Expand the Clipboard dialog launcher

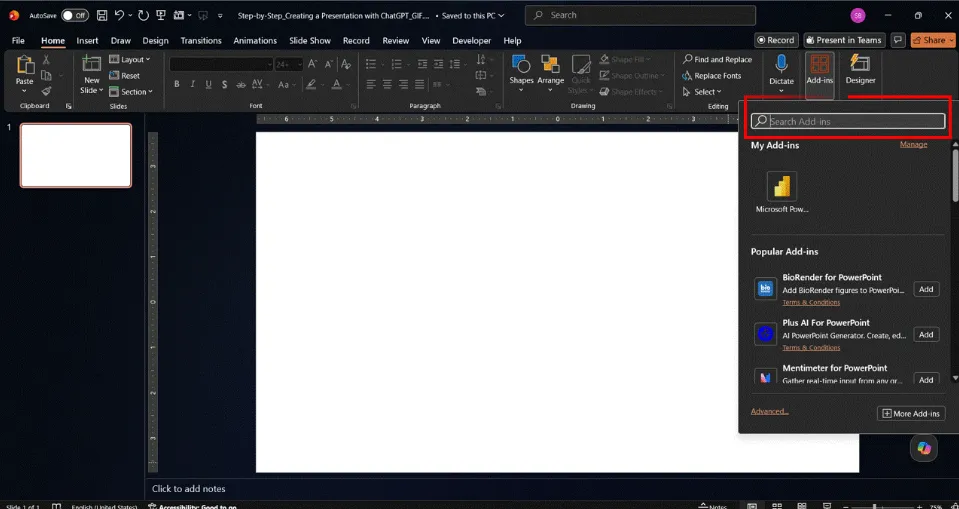pos(68,106)
